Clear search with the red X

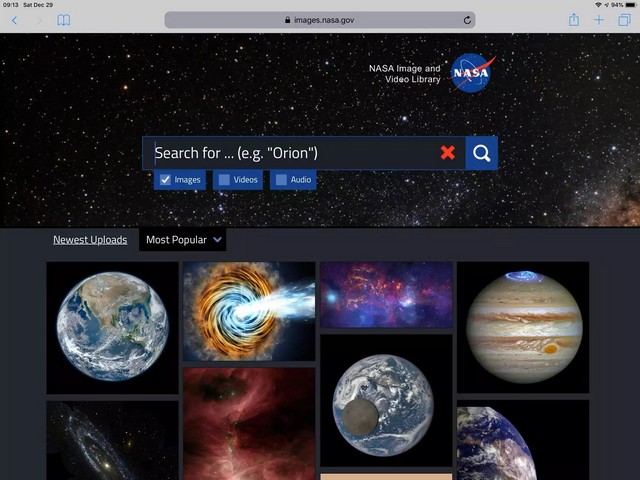pyautogui.click(x=447, y=153)
